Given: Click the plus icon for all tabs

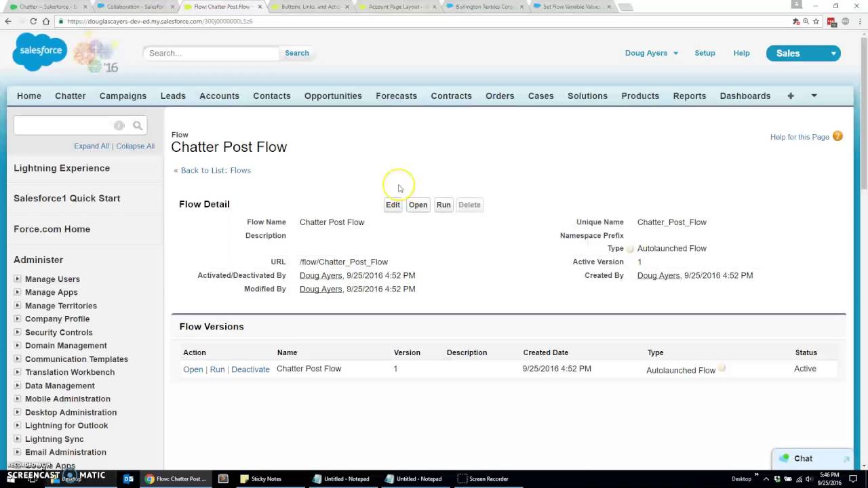Looking at the screenshot, I should 790,96.
